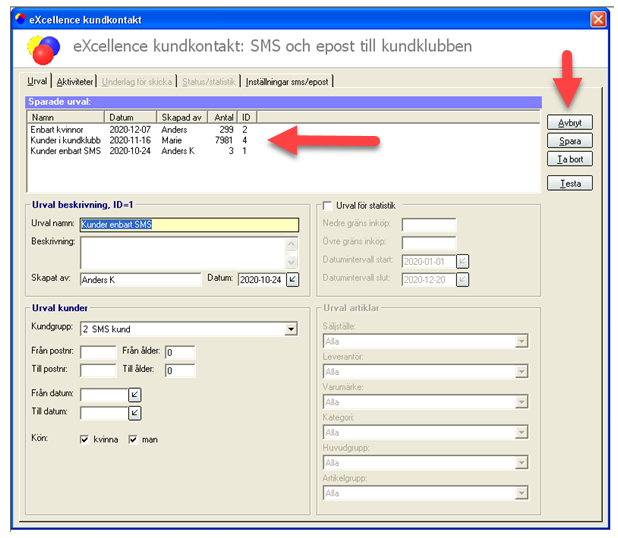This screenshot has height=538, width=618.
Task: Click the Från datum input field
Action: (x=104, y=395)
